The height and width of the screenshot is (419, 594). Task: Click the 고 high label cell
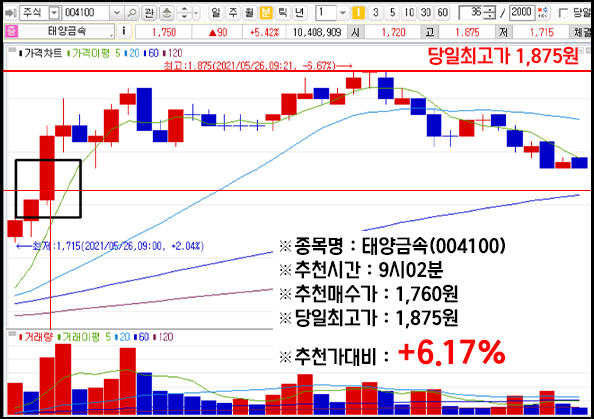(x=430, y=32)
